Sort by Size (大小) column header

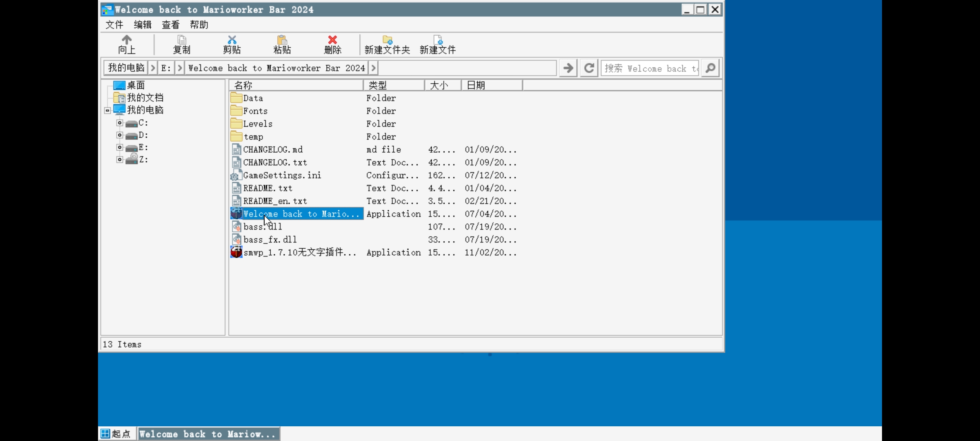443,85
